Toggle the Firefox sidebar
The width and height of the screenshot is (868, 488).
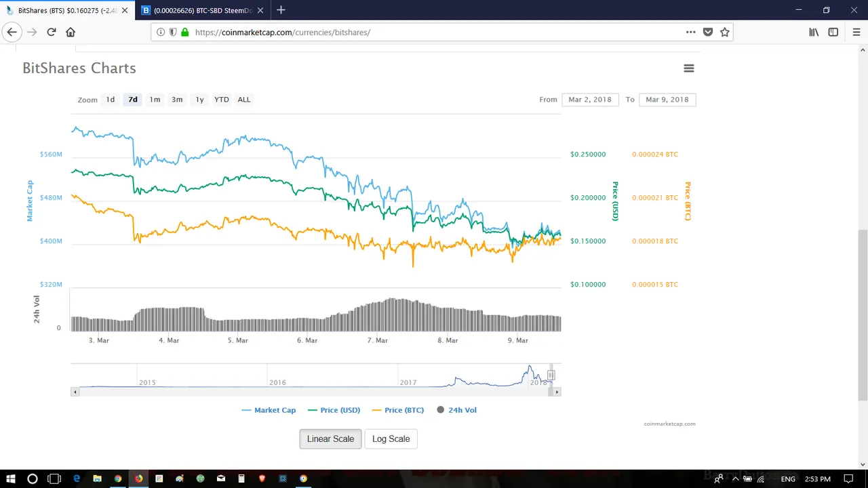click(x=833, y=32)
